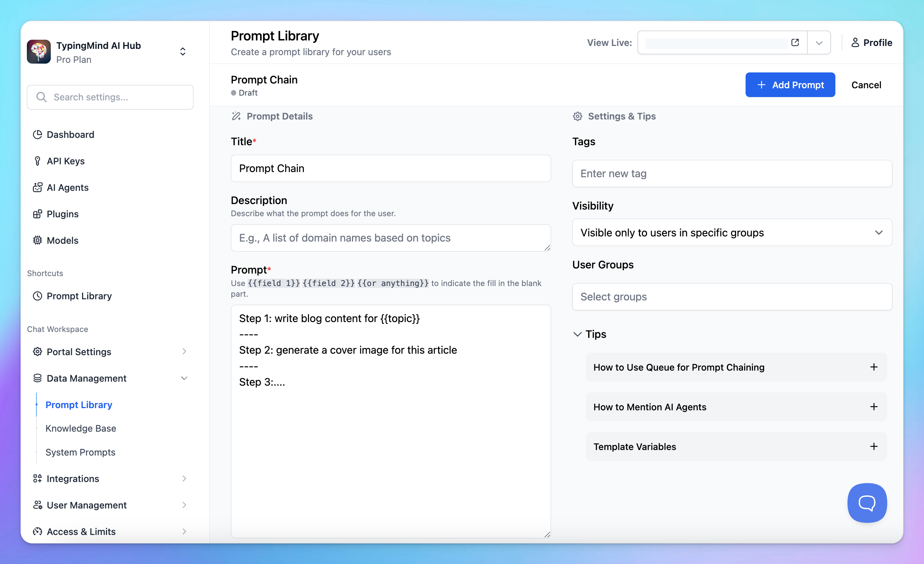Switch workspace using the TypingMind selector arrows
This screenshot has width=924, height=564.
(182, 52)
